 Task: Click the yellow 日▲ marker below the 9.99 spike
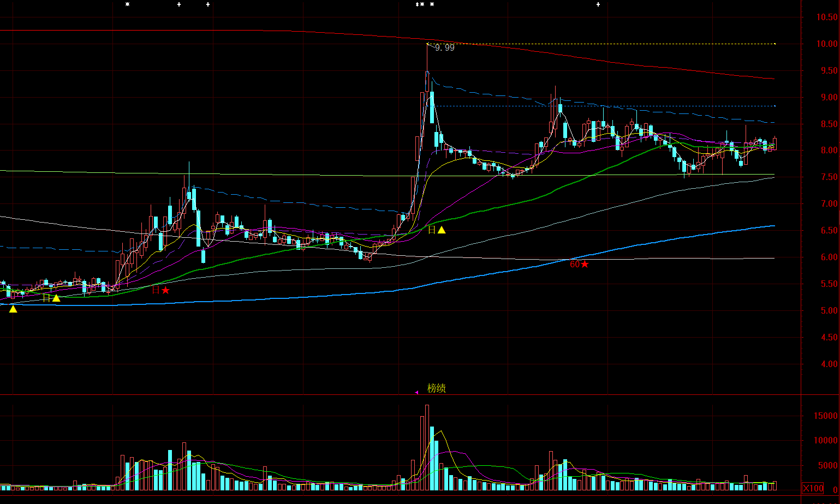click(437, 230)
